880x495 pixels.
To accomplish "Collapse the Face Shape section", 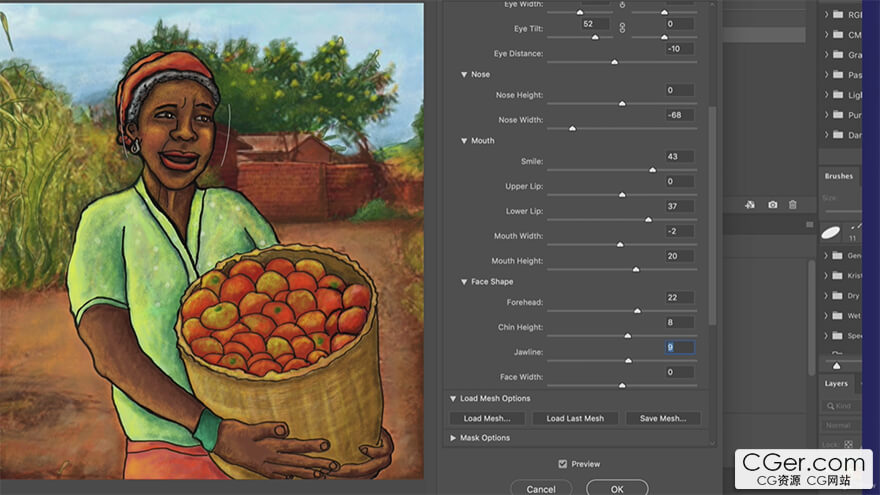I will pyautogui.click(x=464, y=282).
